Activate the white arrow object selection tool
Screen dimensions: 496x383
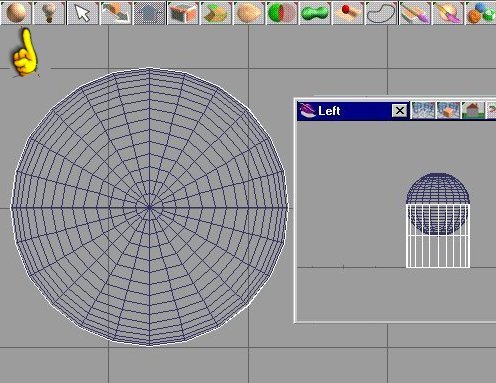[82, 13]
